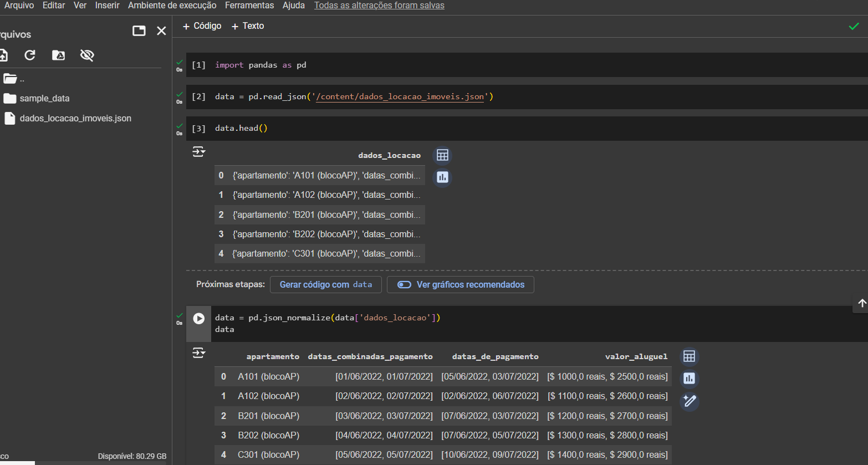The width and height of the screenshot is (868, 465).
Task: Click the valor_aluguel column header
Action: (x=636, y=356)
